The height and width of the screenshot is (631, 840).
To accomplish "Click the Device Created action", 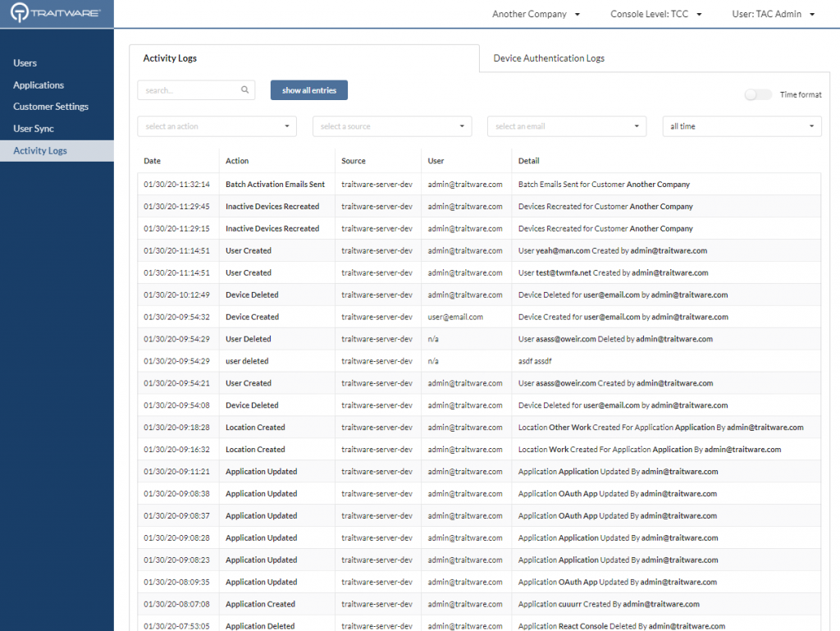I will click(253, 317).
